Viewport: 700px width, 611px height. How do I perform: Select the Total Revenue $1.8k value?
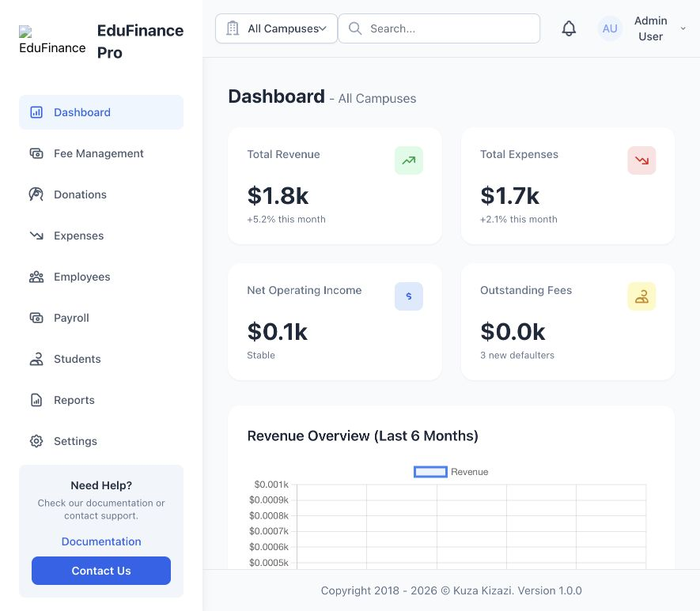pyautogui.click(x=278, y=196)
